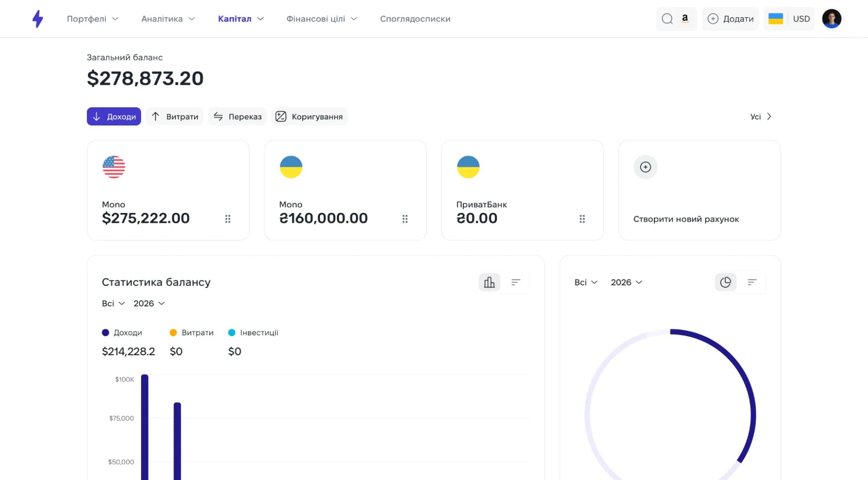The height and width of the screenshot is (480, 868).
Task: Open Всі filter in the donut chart panel
Action: click(586, 282)
